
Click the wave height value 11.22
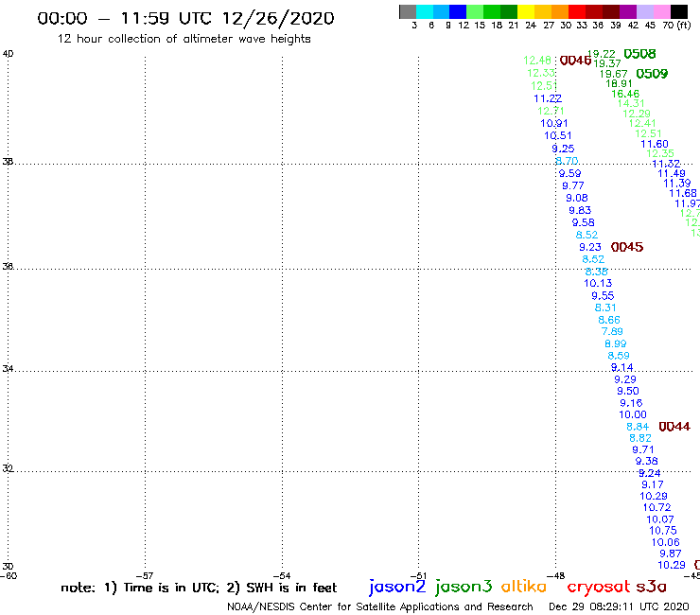click(x=548, y=98)
